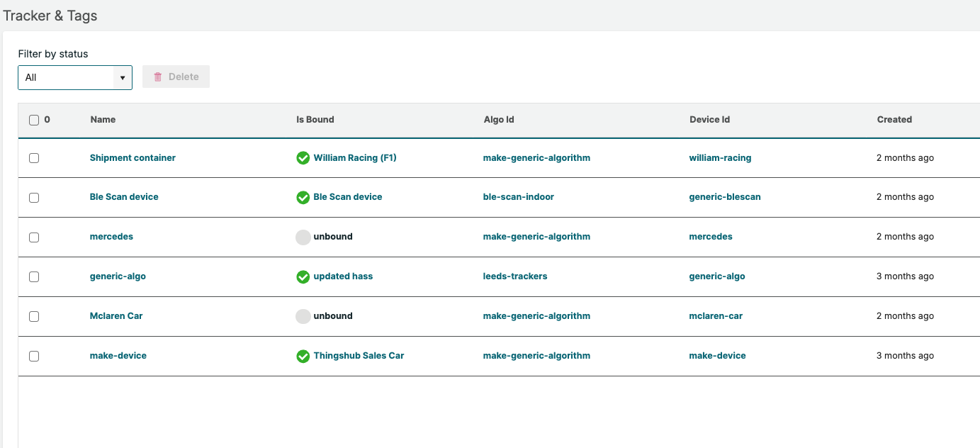Click the green bound icon for Ble Scan device
Viewport: 980px width, 448px height.
303,198
